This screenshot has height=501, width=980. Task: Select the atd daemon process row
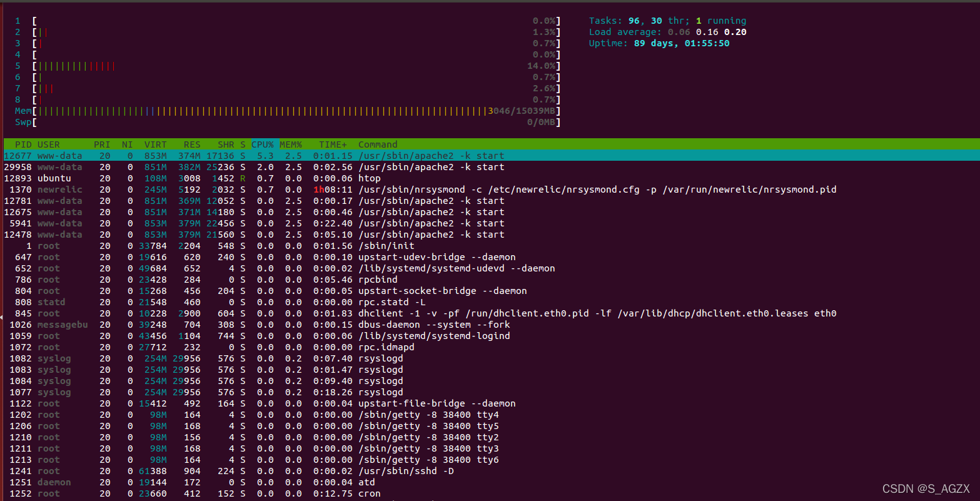[x=492, y=482]
